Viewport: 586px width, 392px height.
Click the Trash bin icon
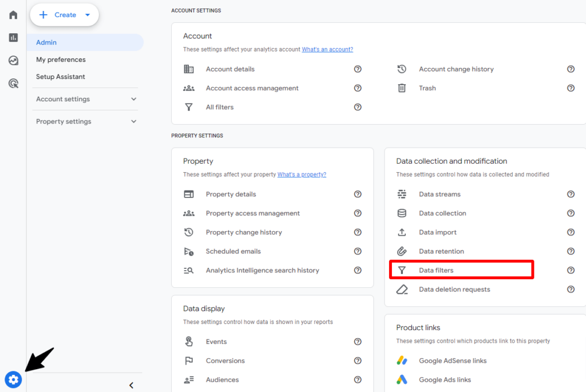click(402, 88)
